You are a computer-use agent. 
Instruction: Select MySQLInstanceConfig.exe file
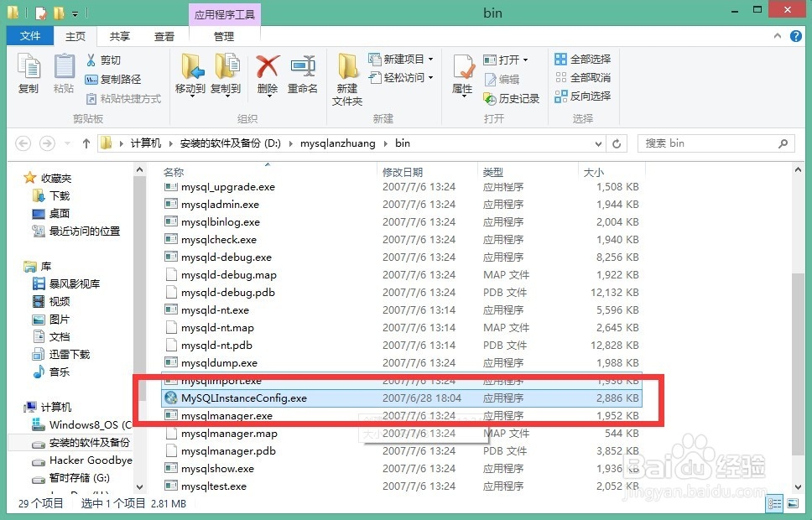pyautogui.click(x=401, y=398)
